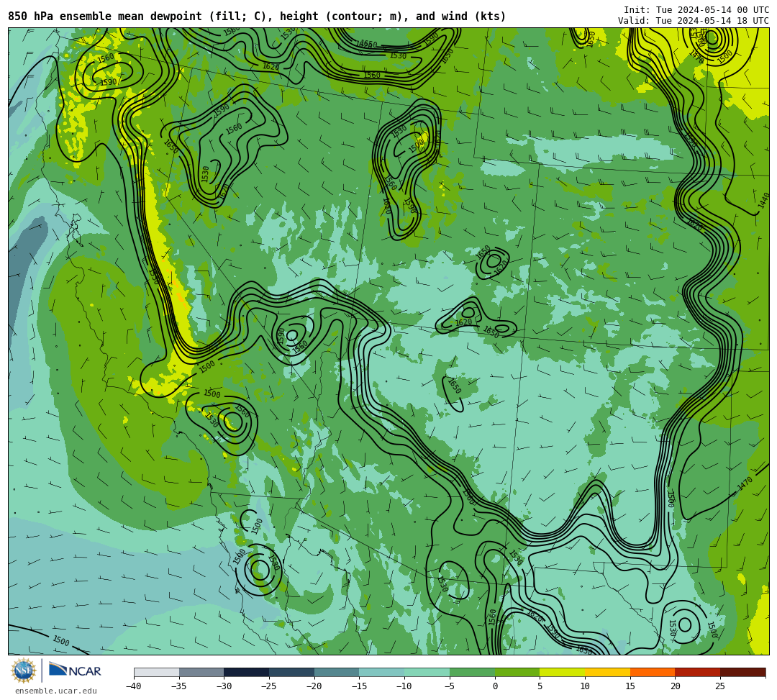
Task: Click the Init time text
Action: (696, 10)
